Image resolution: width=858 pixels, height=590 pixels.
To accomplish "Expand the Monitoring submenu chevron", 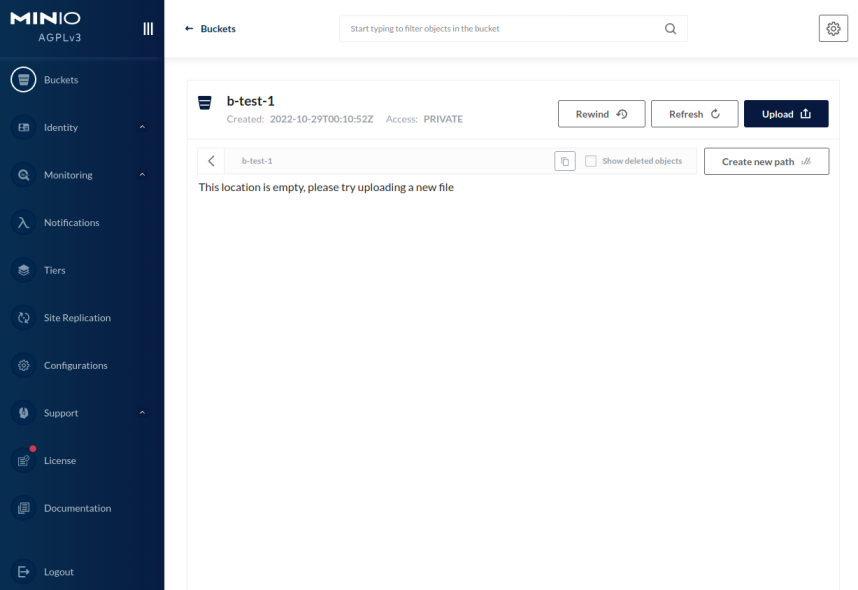I will pos(142,175).
